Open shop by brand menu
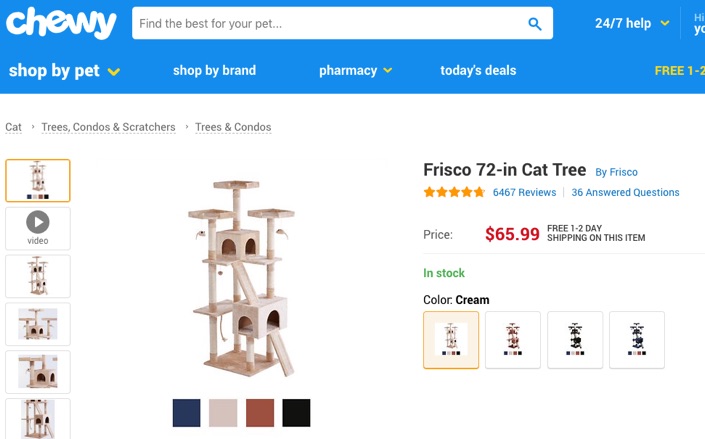Screen dimensions: 705x439 (x=214, y=71)
